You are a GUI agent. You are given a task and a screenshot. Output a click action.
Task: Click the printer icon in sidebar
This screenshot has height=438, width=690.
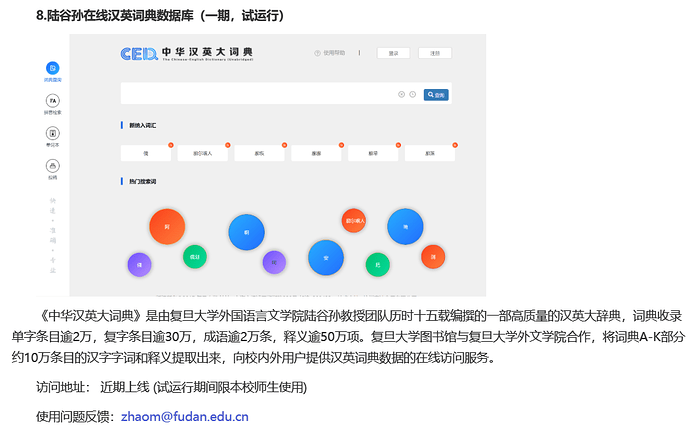click(52, 165)
